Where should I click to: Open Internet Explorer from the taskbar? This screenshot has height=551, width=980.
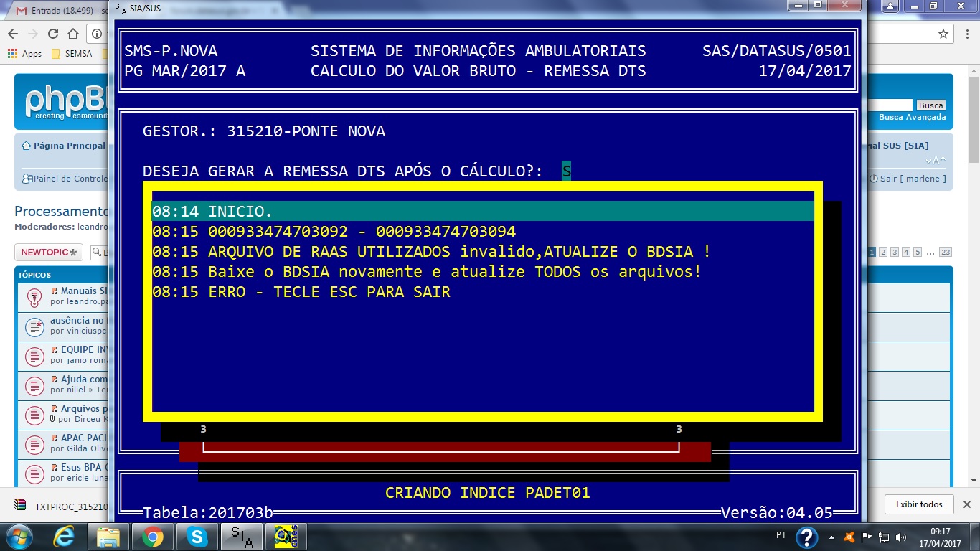[x=64, y=536]
